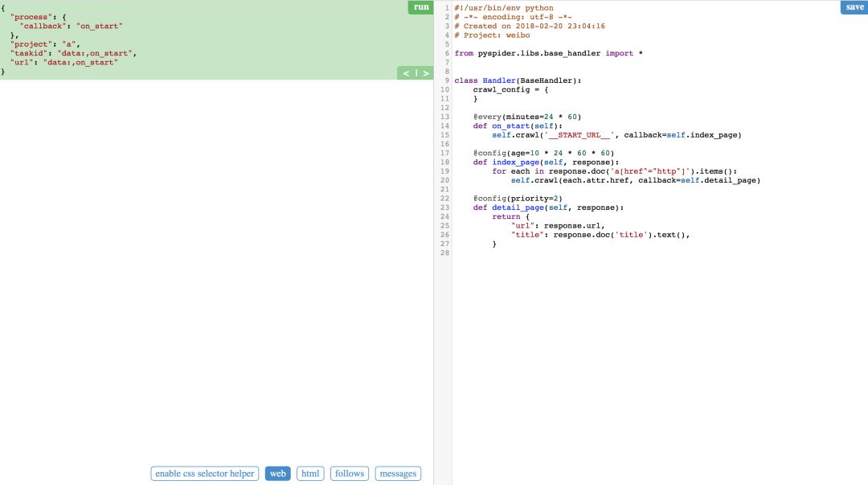Click the "url": response.url line

tap(558, 225)
